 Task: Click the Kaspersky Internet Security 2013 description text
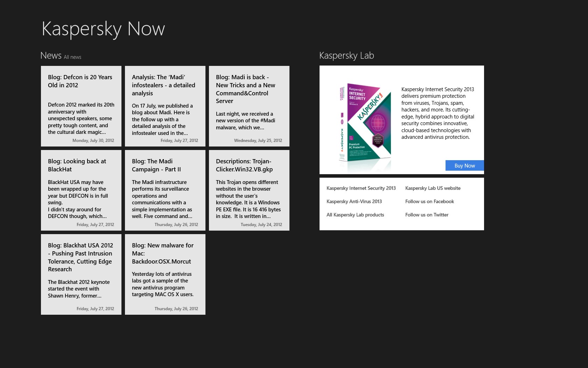pos(437,113)
